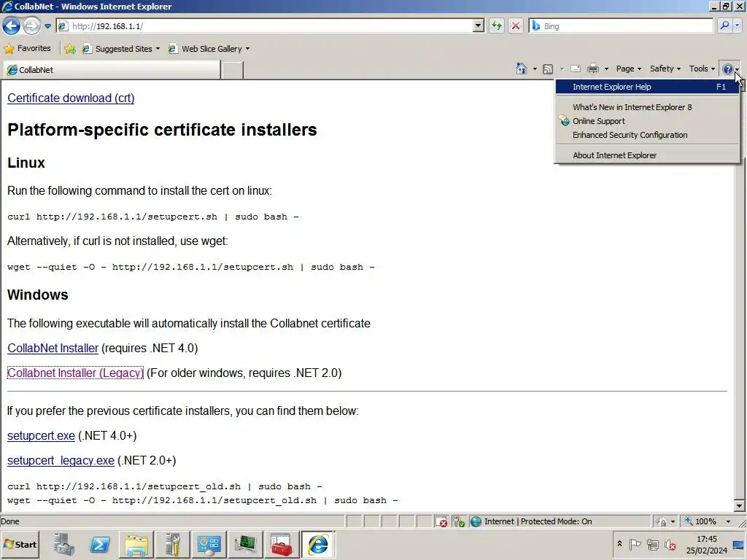Click the muted volume speaker icon
747x560 pixels.
click(x=670, y=544)
